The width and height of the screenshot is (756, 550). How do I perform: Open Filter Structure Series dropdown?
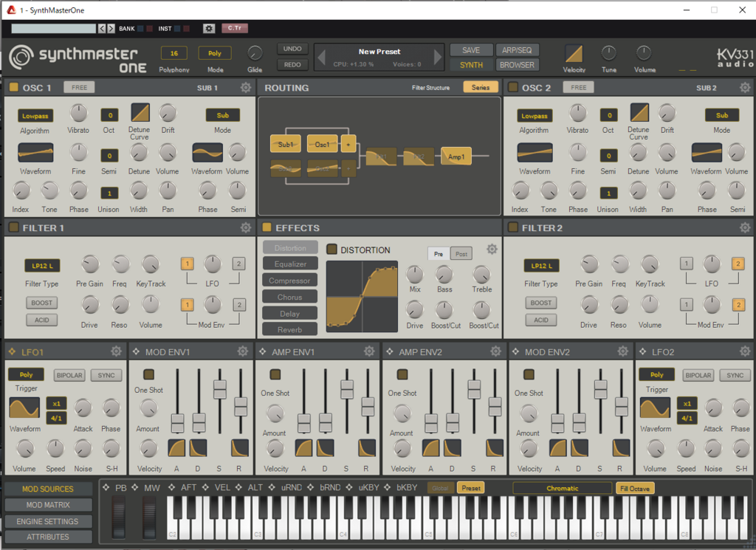tap(480, 87)
